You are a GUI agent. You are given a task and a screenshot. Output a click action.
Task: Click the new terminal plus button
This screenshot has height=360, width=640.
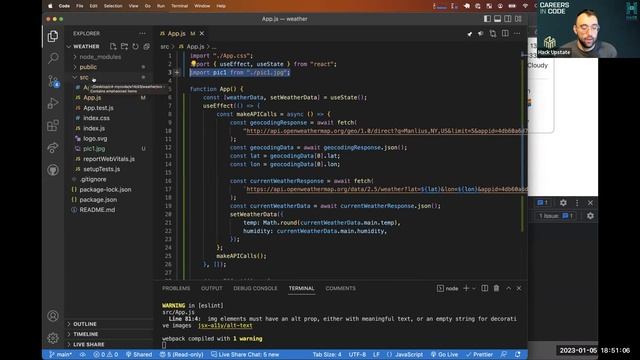coord(466,288)
